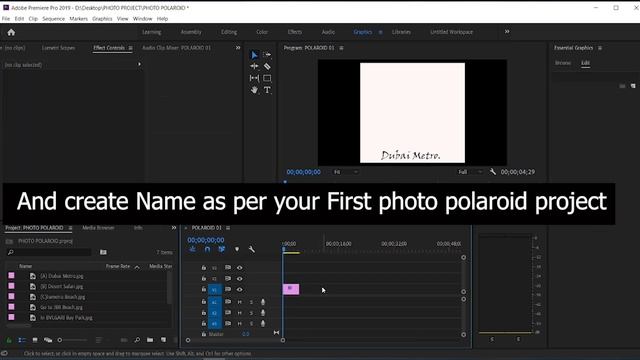Toggle V2 track output eye

coord(240,278)
